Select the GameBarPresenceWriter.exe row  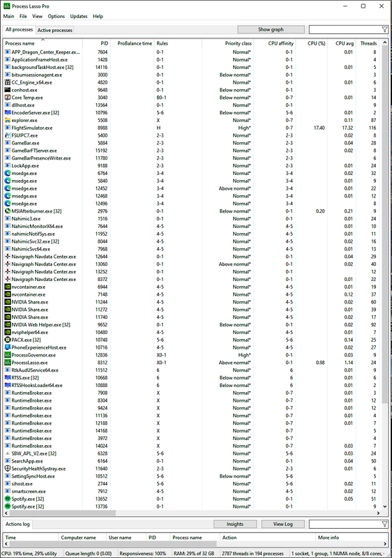pos(192,158)
